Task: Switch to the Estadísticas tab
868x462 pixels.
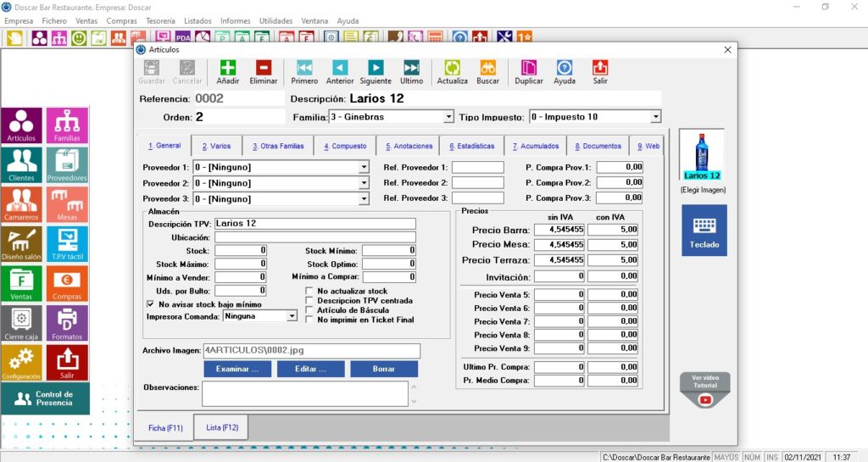Action: [x=471, y=146]
